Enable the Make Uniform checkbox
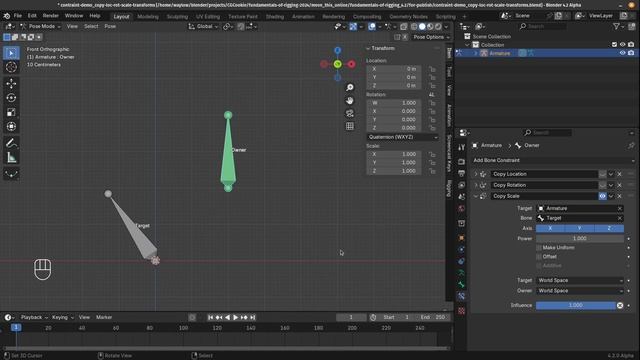This screenshot has height=360, width=640. (x=539, y=248)
